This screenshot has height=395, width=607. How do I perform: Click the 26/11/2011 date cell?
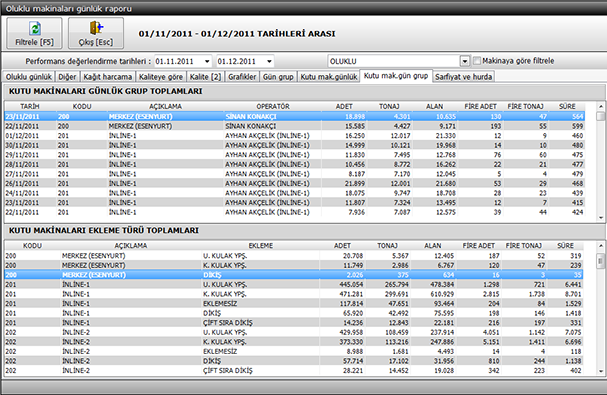22,183
